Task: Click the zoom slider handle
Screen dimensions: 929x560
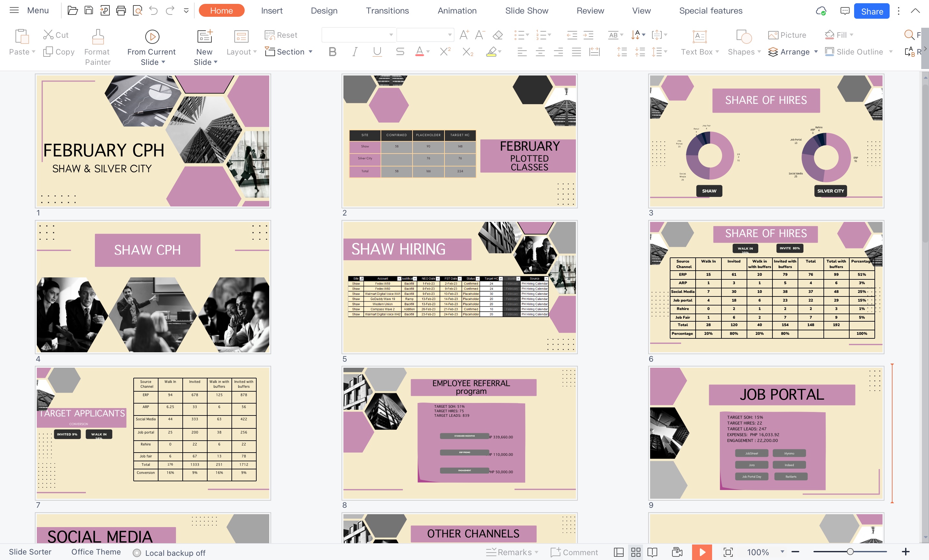Action: tap(850, 552)
